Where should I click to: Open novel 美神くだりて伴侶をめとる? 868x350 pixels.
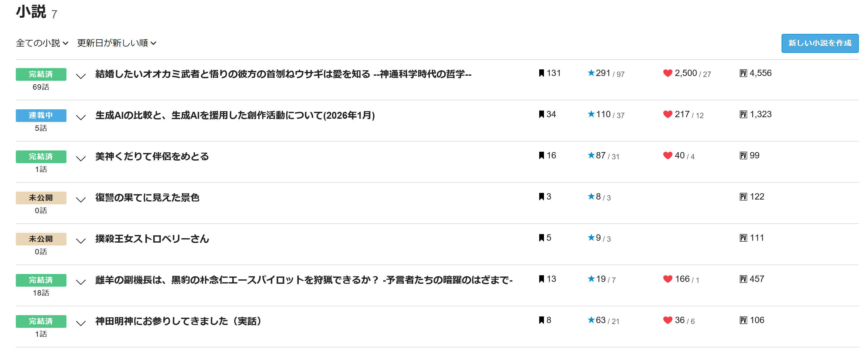pyautogui.click(x=152, y=156)
